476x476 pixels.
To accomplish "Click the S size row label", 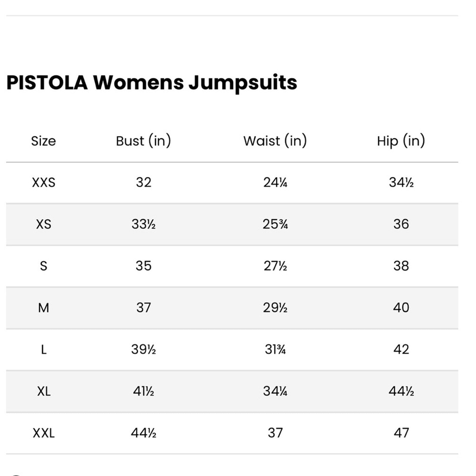I will pyautogui.click(x=43, y=266).
